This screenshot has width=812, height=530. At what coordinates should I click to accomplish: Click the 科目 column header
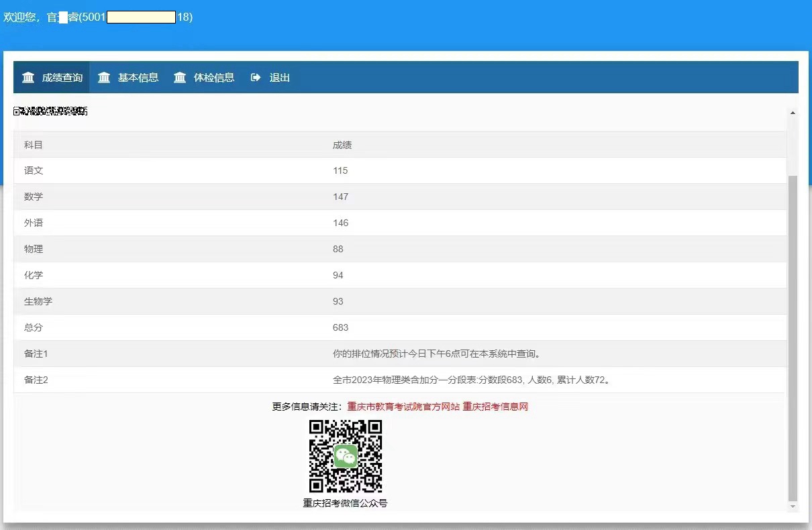click(x=34, y=145)
